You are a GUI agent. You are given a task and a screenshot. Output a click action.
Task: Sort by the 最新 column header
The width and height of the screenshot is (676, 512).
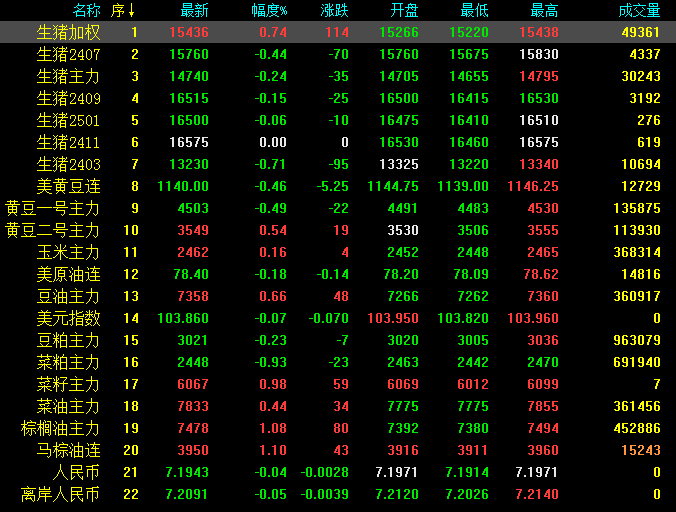coord(194,10)
